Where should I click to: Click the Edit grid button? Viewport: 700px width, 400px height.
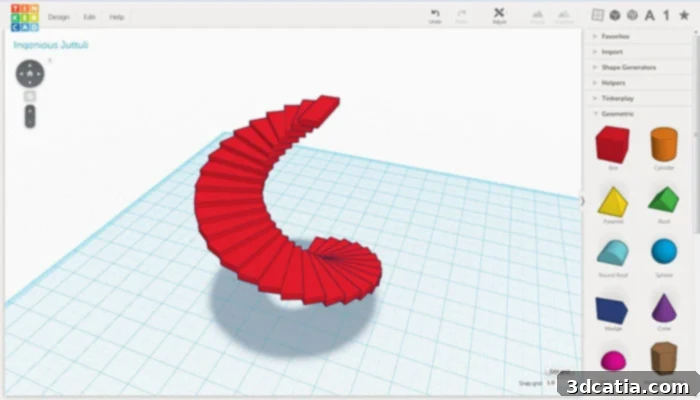pos(559,371)
